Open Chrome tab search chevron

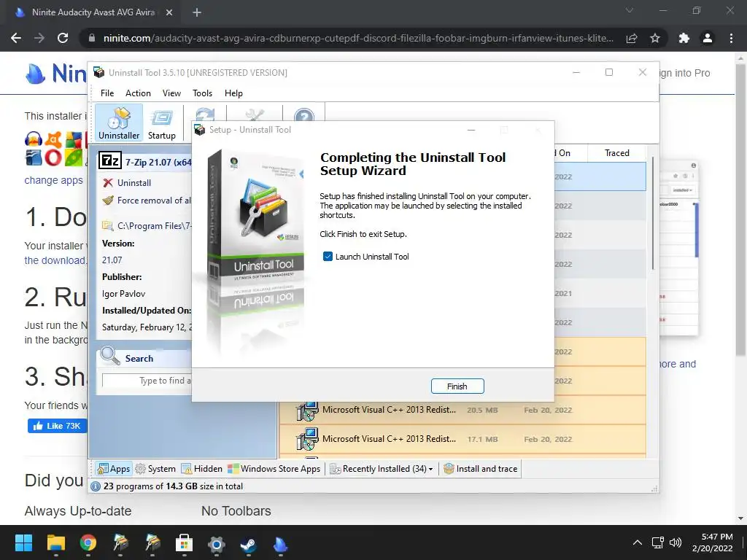pos(630,10)
